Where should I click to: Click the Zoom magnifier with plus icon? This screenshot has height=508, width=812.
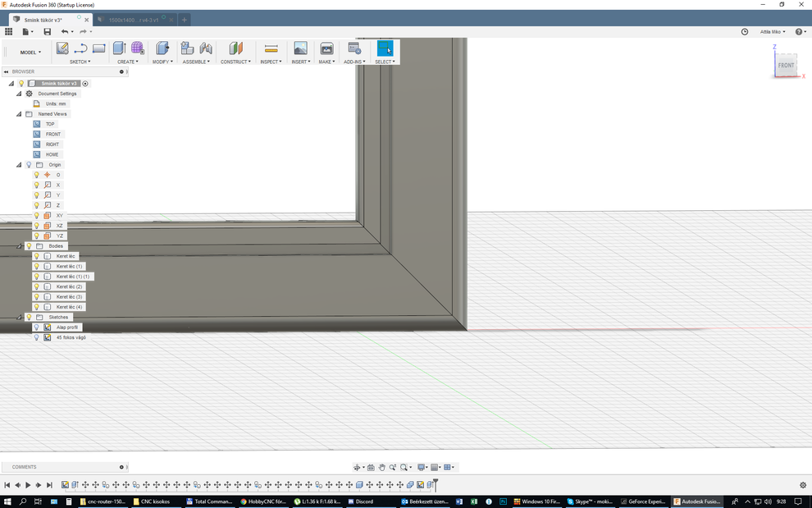393,468
